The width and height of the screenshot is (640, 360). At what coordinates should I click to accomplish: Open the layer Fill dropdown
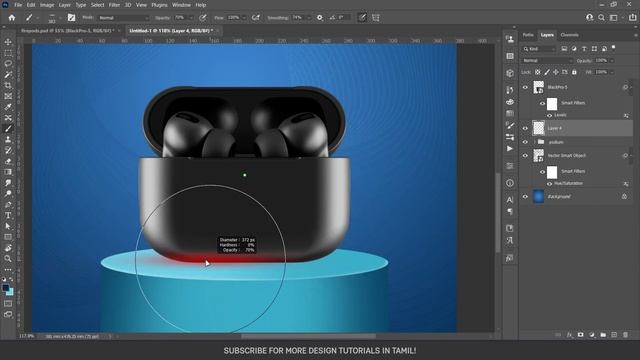[612, 72]
